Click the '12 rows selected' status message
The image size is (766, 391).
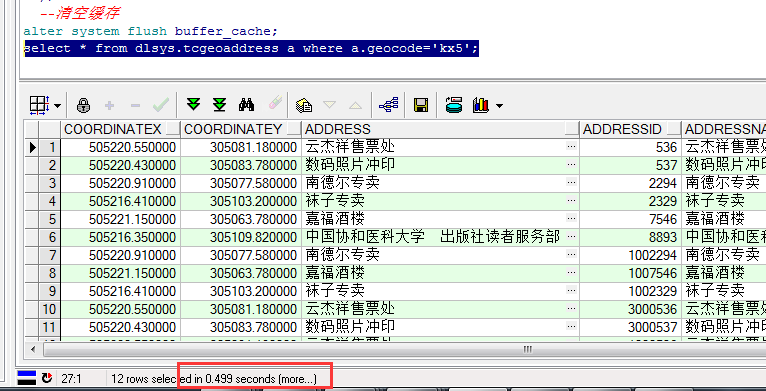[213, 379]
